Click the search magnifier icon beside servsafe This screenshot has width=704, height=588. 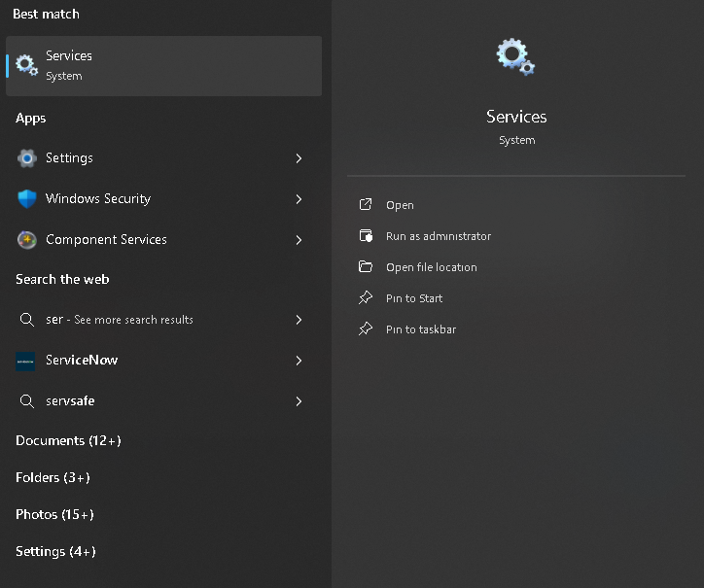[x=26, y=401]
